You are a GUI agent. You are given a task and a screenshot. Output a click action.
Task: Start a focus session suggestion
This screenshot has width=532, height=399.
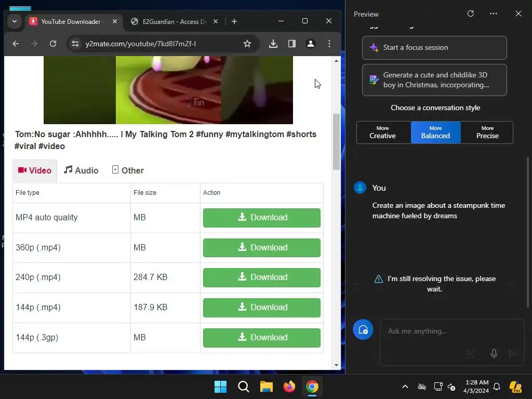pyautogui.click(x=434, y=47)
